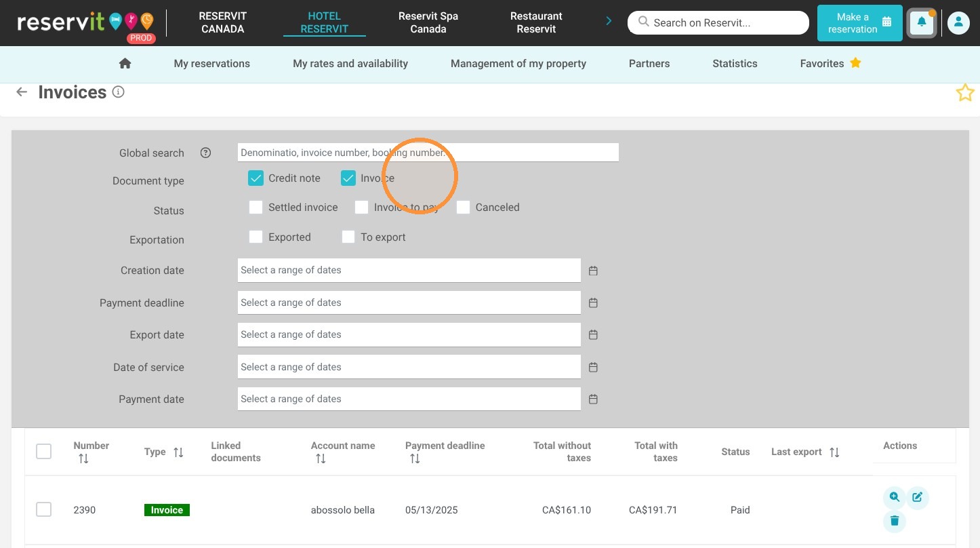Sort the table by Number
The image size is (980, 548).
pyautogui.click(x=83, y=459)
